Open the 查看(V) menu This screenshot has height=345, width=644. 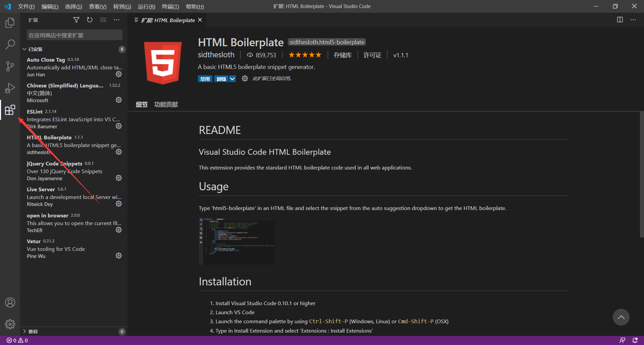[x=98, y=6]
